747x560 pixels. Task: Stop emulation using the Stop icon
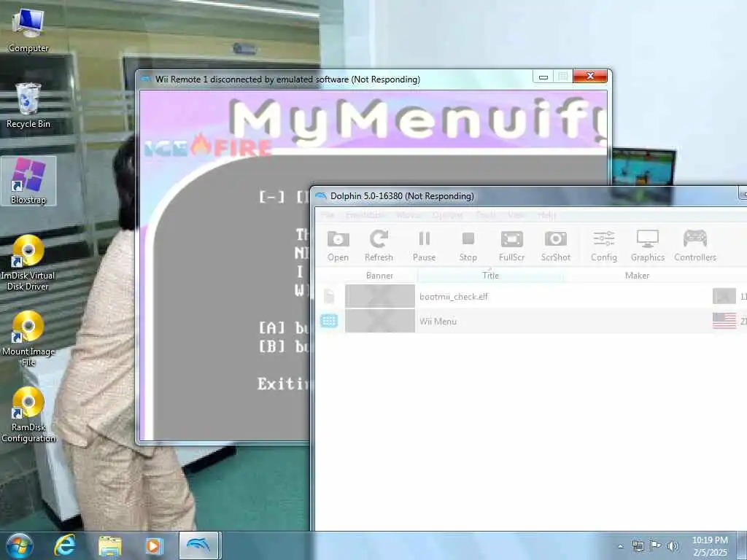[x=468, y=246]
